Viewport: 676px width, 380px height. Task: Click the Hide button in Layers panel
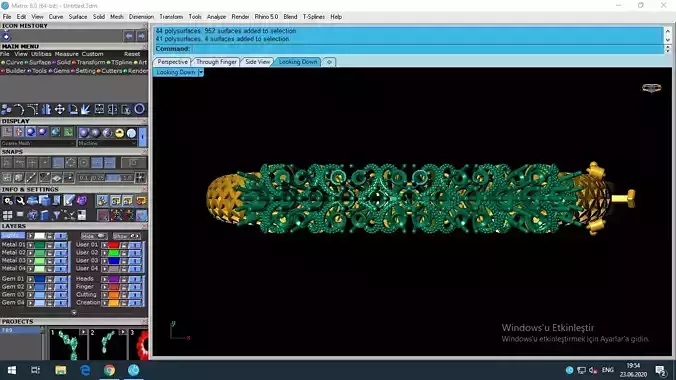94,236
